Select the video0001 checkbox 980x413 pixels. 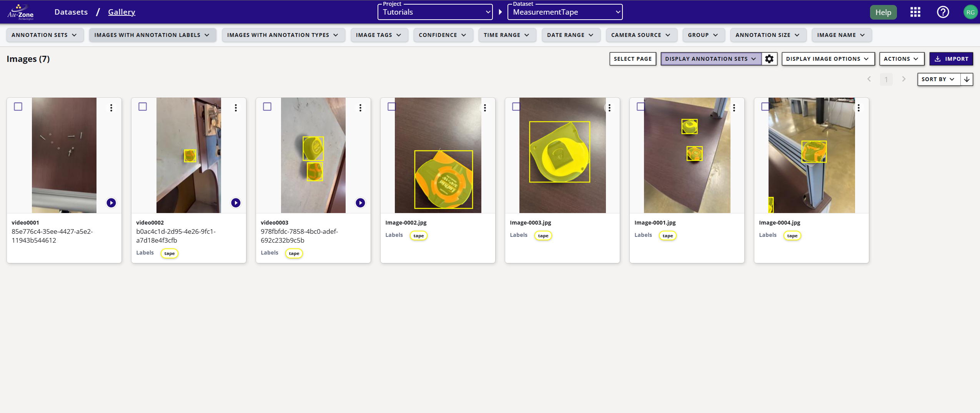(18, 107)
